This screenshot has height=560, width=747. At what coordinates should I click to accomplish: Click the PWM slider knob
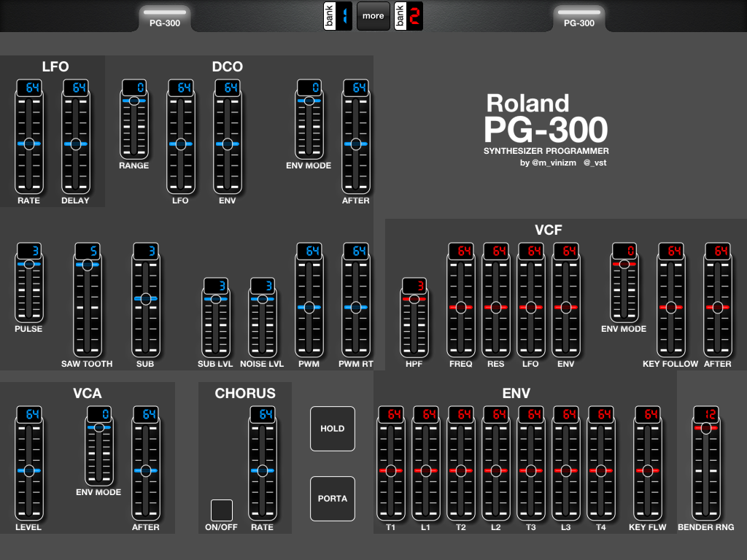tap(309, 307)
